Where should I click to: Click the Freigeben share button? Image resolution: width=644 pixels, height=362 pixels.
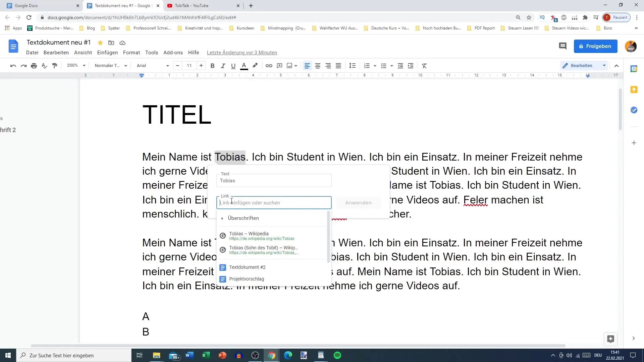tap(595, 46)
